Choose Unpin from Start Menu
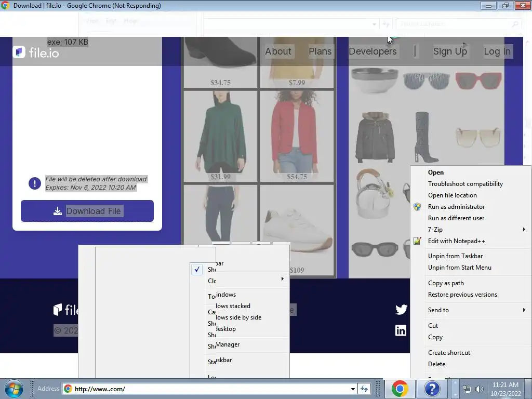This screenshot has height=399, width=532. point(460,268)
